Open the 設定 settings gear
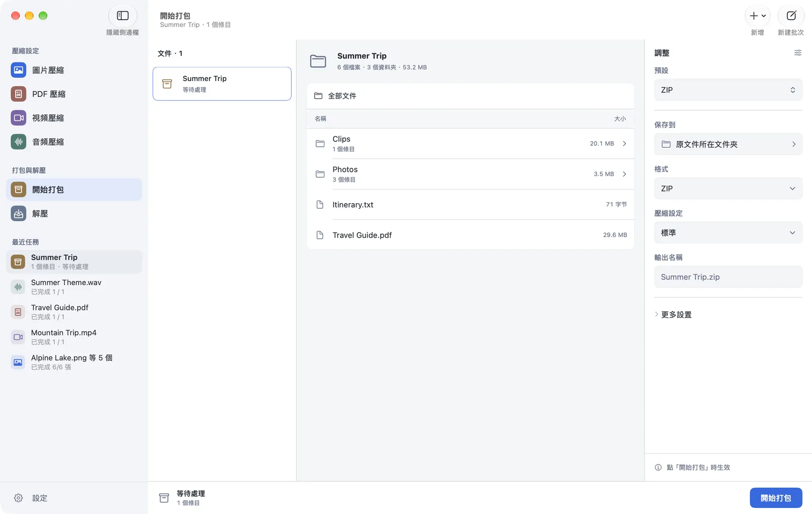 click(18, 498)
